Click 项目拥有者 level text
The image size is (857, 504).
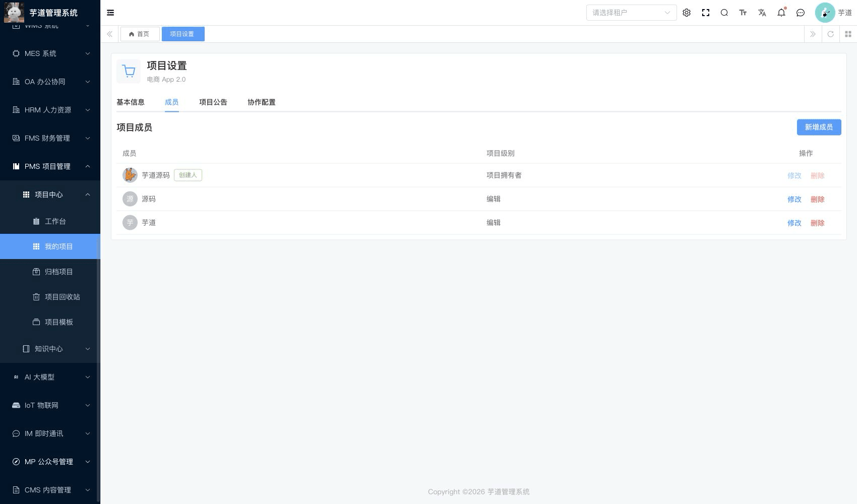[x=504, y=175]
